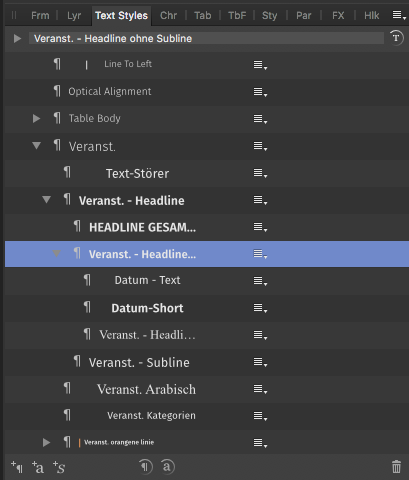Delete selected style with the trash icon
Screen dimensions: 409x480
point(396,467)
